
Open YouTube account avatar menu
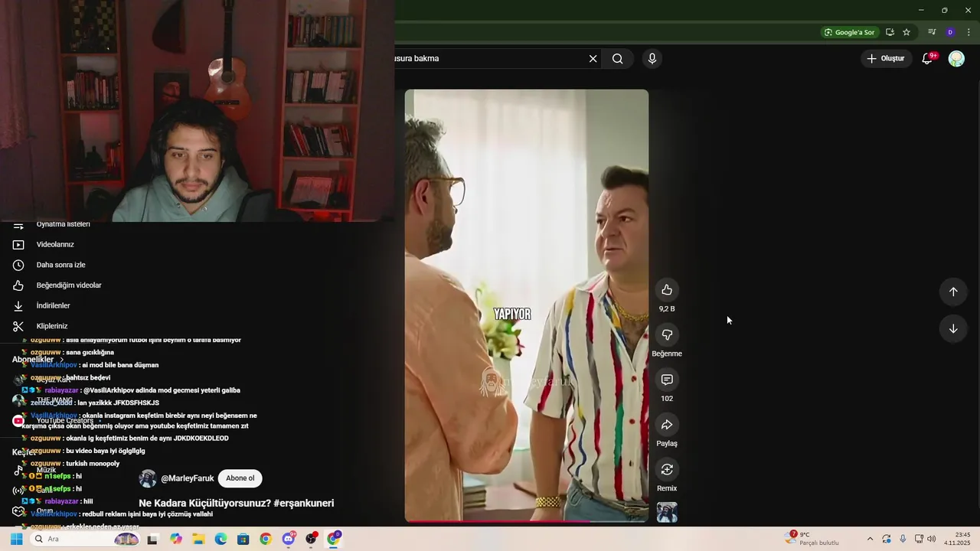[956, 59]
